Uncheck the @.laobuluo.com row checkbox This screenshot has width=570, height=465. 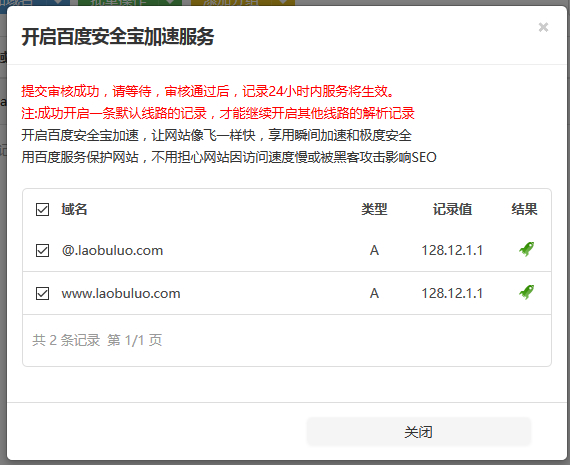point(43,250)
